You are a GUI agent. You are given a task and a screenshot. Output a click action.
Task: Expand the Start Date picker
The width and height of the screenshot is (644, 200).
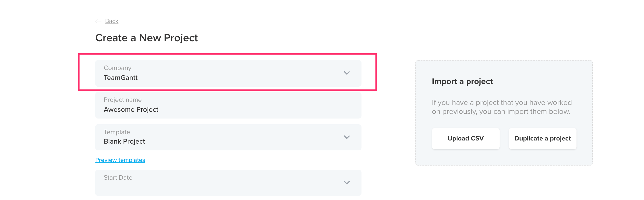point(228,183)
